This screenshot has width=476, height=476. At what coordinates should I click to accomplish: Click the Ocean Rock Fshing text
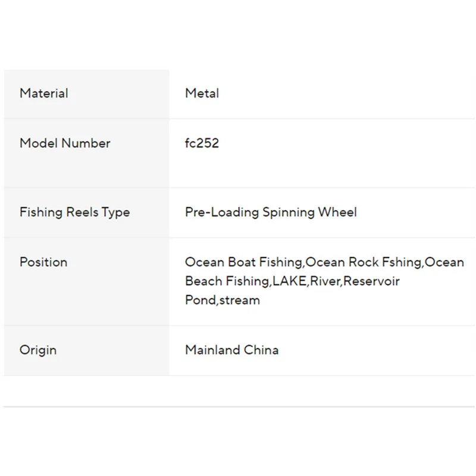363,262
